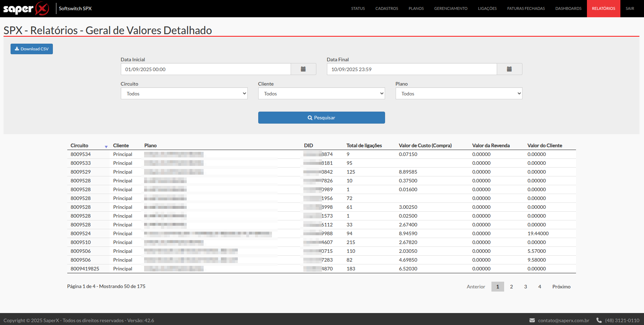Open the CADASTROS menu
This screenshot has width=644, height=325.
pos(386,8)
